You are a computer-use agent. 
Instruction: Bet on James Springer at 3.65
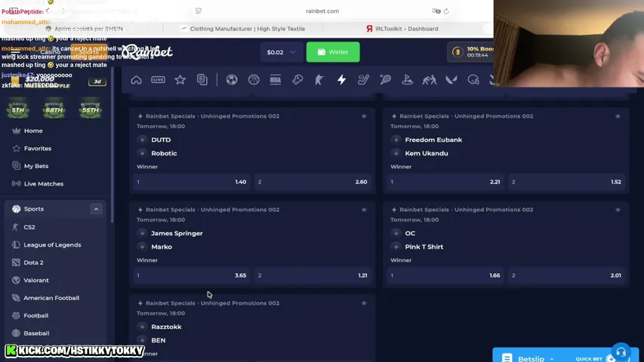(192, 275)
